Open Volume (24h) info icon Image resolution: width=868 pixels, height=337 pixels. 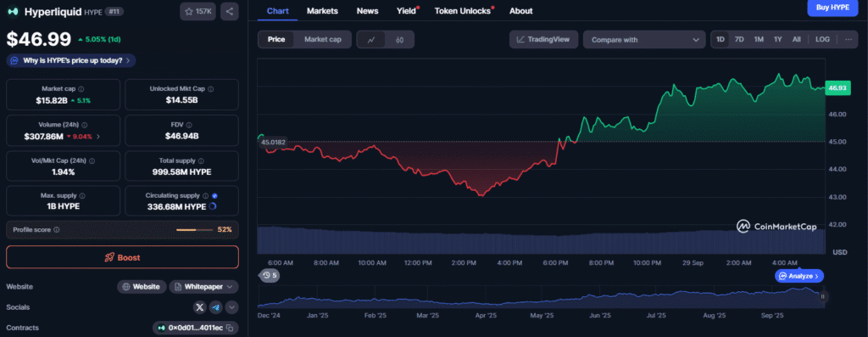84,126
